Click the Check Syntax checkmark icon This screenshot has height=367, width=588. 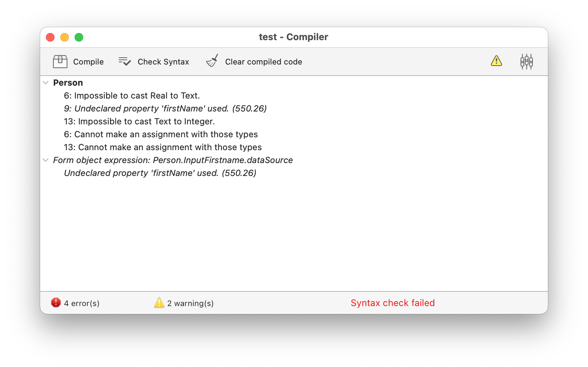(x=124, y=62)
